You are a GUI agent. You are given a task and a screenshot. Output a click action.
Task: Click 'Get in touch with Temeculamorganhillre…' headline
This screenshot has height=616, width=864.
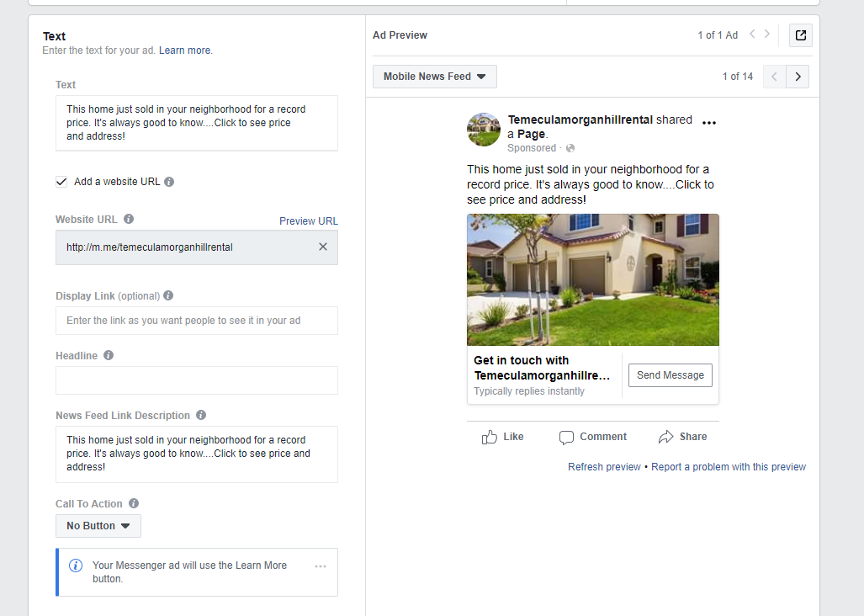(x=542, y=368)
